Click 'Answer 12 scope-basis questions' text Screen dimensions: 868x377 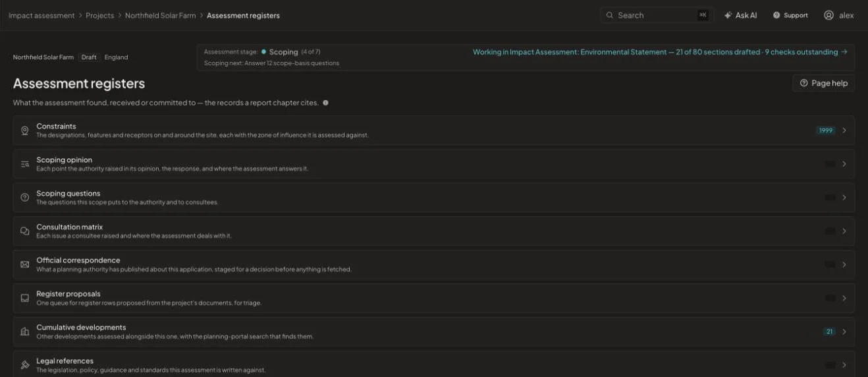pyautogui.click(x=292, y=63)
